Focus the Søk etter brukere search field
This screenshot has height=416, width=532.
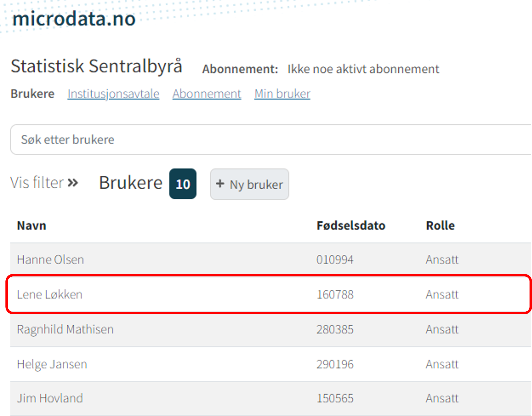click(247, 140)
